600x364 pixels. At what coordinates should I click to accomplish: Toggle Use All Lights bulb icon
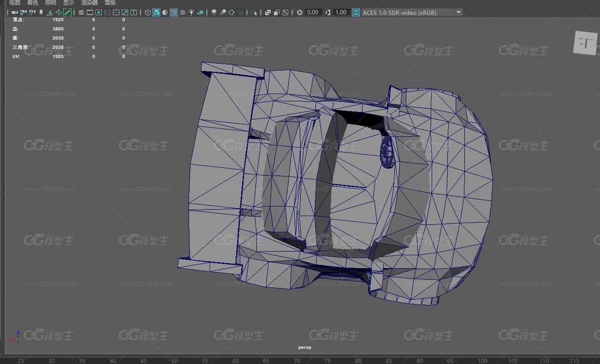coord(191,12)
